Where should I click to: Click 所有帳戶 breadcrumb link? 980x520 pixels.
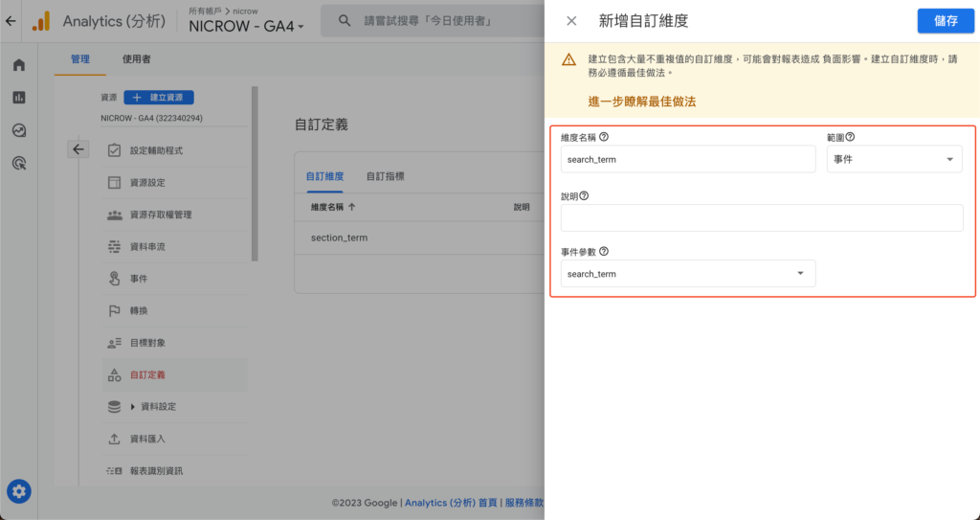pos(205,11)
